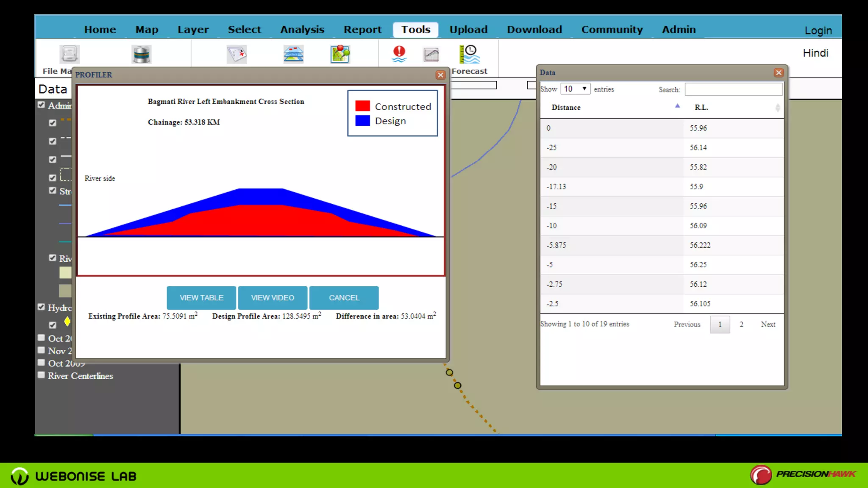Screen dimensions: 868x488
Task: Select the map with red marker icon
Action: pyautogui.click(x=236, y=54)
